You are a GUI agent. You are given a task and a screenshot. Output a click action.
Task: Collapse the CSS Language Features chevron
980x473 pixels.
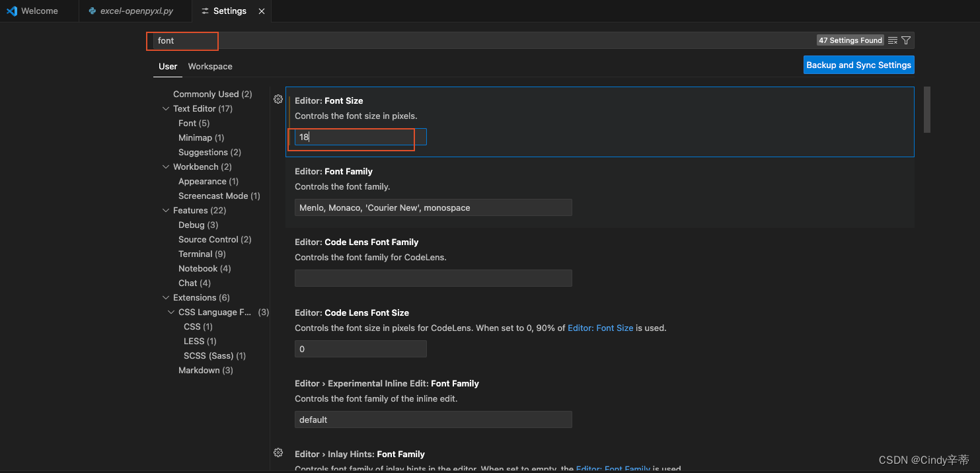171,312
